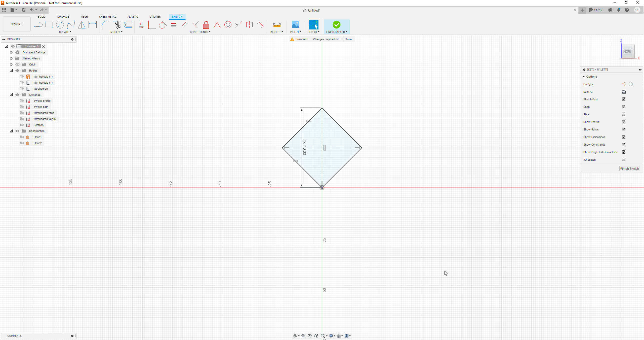
Task: Disable the Sketch Grid checkbox
Action: pyautogui.click(x=624, y=99)
